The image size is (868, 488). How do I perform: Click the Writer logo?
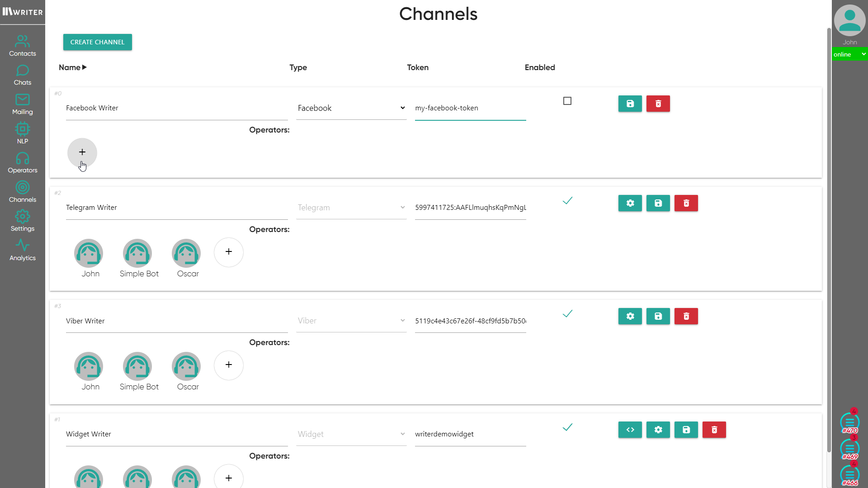23,12
